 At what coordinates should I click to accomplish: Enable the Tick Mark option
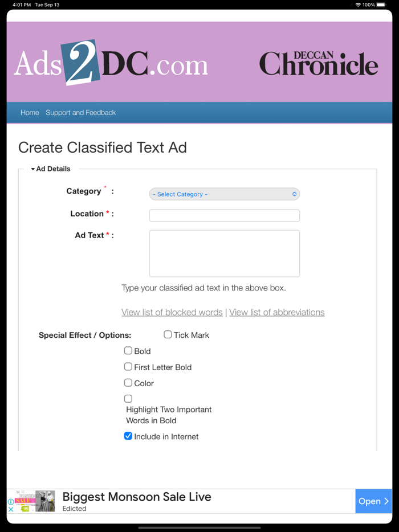(x=168, y=334)
